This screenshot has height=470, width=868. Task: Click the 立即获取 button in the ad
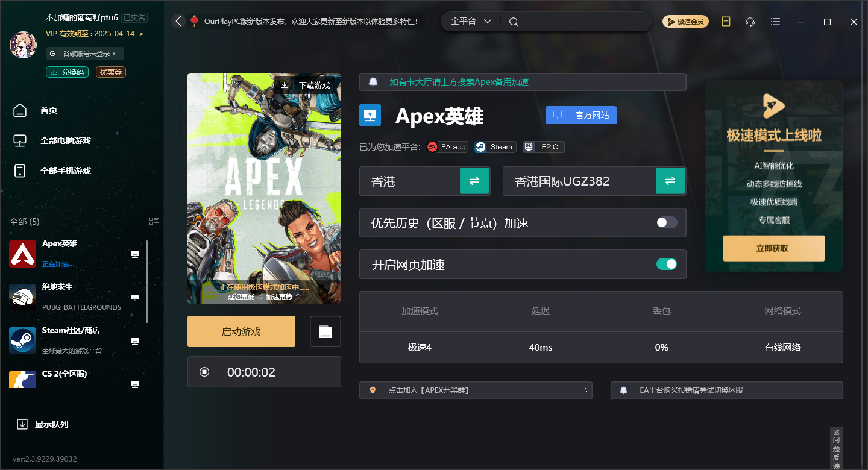point(773,248)
